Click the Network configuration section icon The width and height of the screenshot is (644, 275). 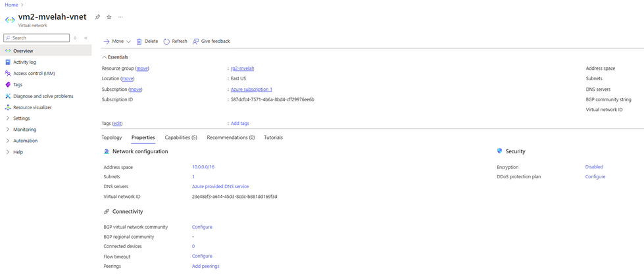pos(107,151)
